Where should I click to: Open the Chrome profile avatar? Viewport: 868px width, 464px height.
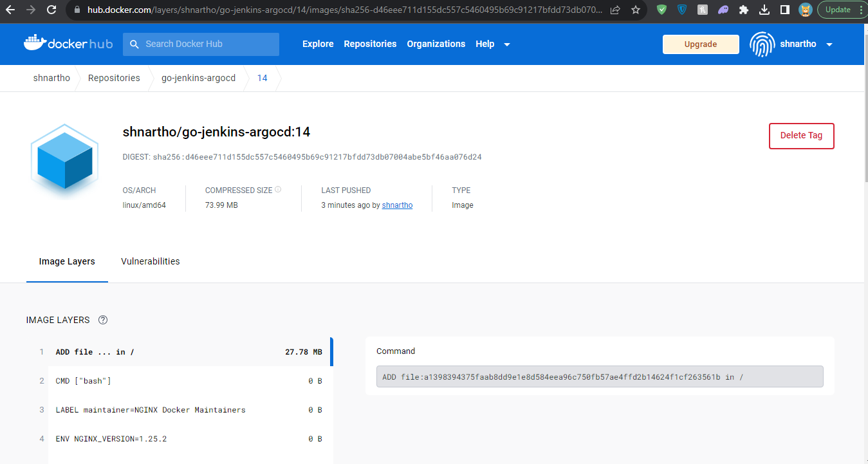805,10
